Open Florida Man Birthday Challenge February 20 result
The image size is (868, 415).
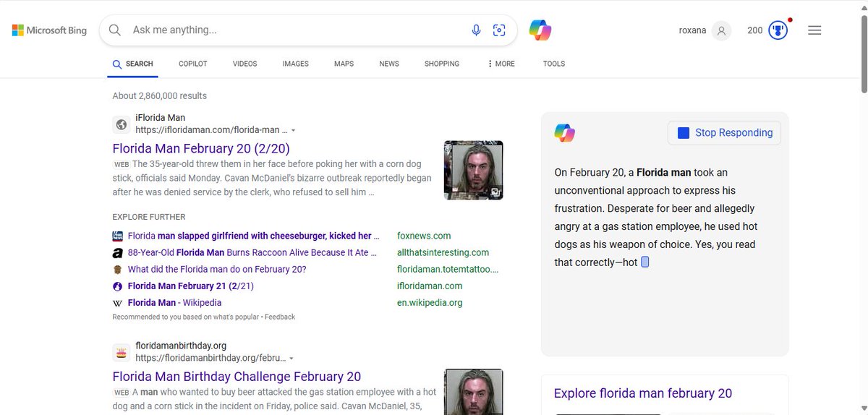[237, 376]
